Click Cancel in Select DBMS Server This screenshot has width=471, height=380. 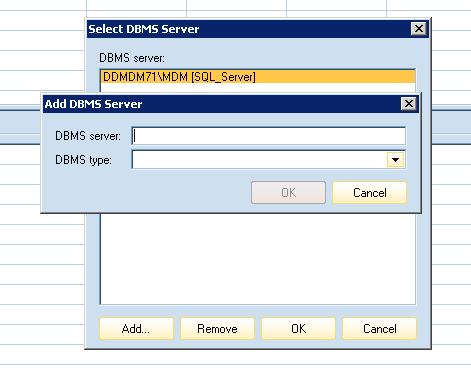pyautogui.click(x=379, y=329)
